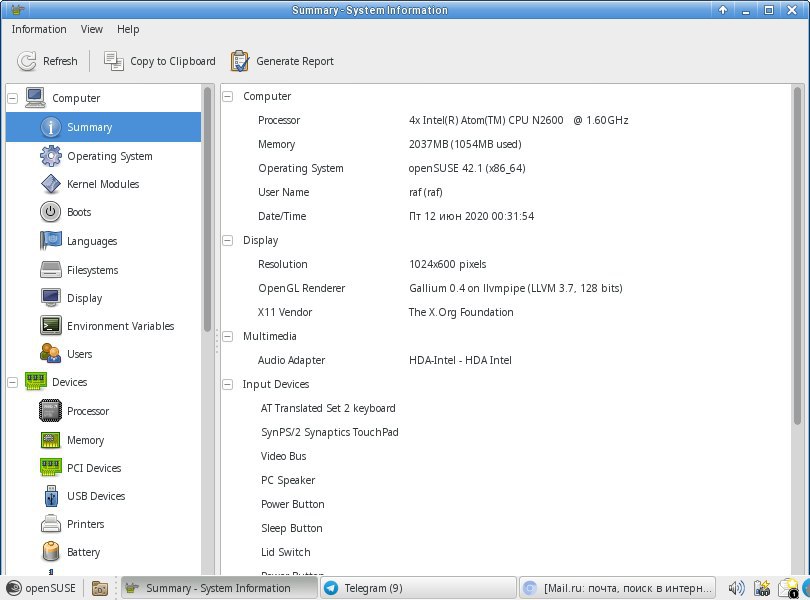Open the file manager taskbar icon
The image size is (810, 600).
[100, 588]
